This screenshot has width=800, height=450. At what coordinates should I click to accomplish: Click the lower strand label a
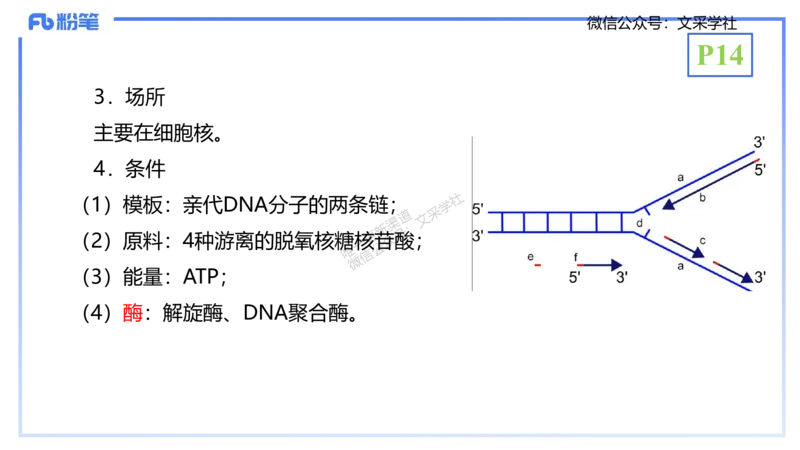tap(680, 266)
